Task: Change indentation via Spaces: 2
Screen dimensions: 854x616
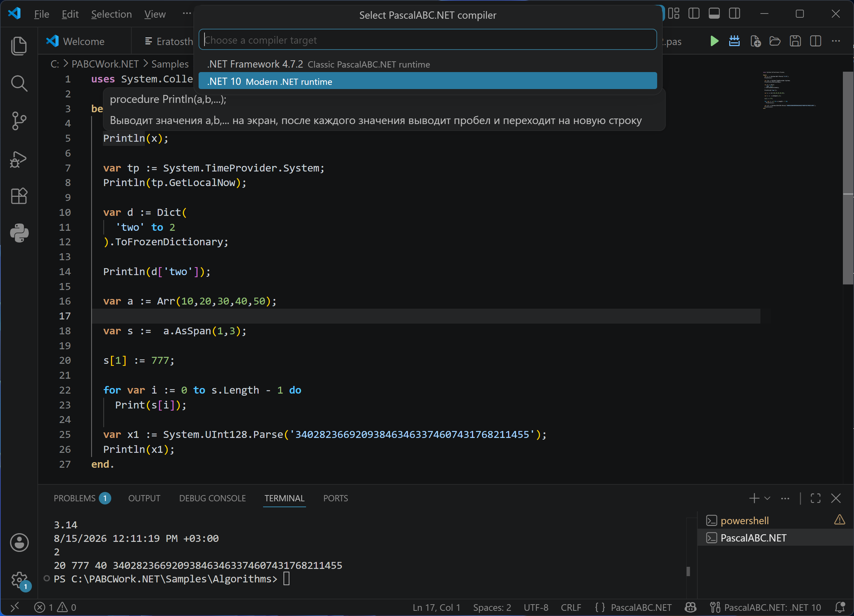Action: pyautogui.click(x=492, y=607)
